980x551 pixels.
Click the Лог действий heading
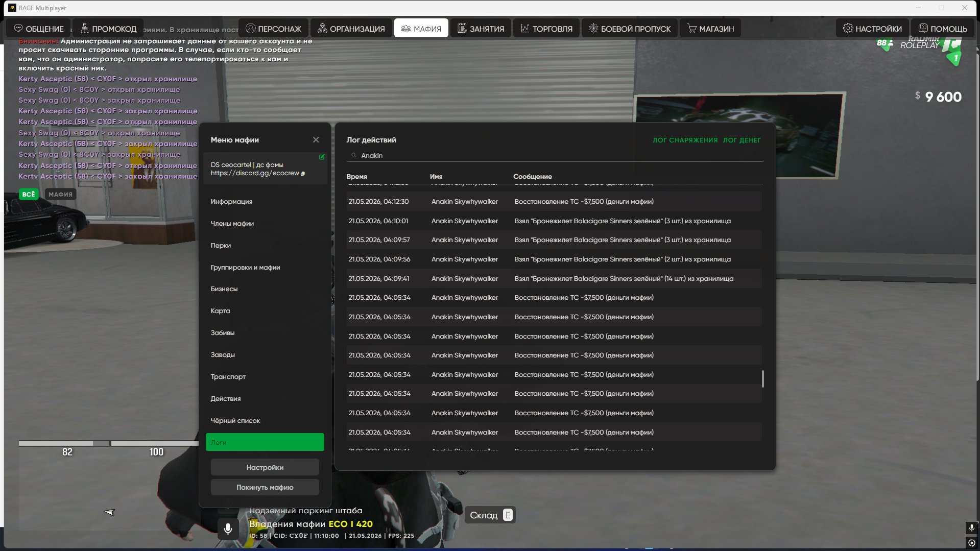tap(371, 140)
